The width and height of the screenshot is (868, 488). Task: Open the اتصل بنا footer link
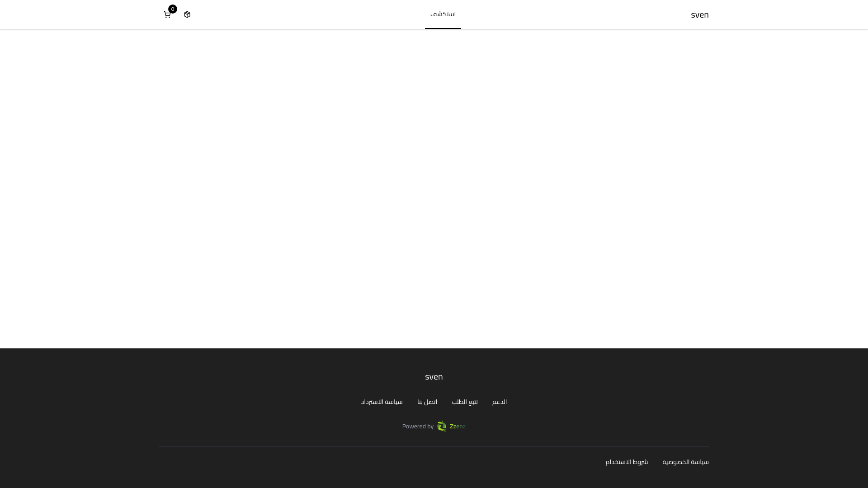427,402
